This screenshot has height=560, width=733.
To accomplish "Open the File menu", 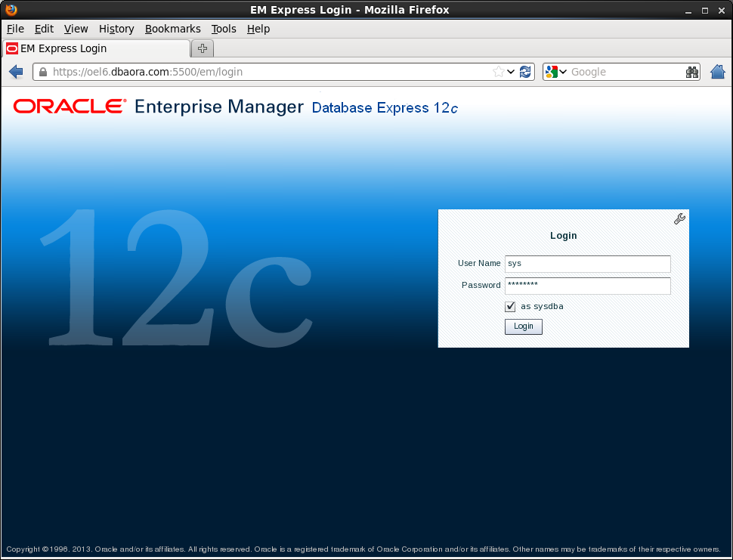I will click(x=15, y=29).
